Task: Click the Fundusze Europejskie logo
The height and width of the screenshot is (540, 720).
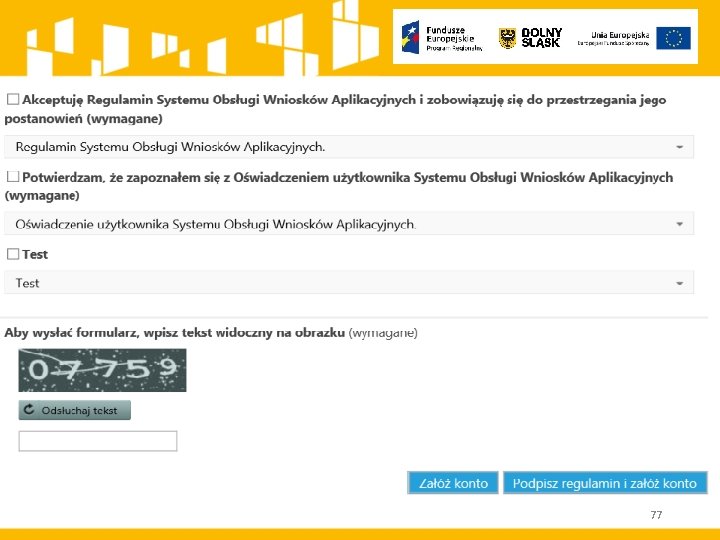Action: pos(442,38)
